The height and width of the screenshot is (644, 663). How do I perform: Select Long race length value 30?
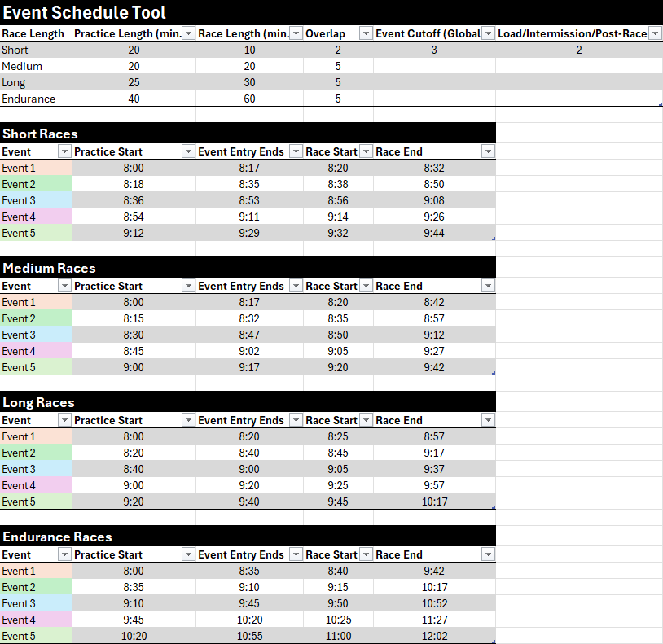click(x=249, y=82)
